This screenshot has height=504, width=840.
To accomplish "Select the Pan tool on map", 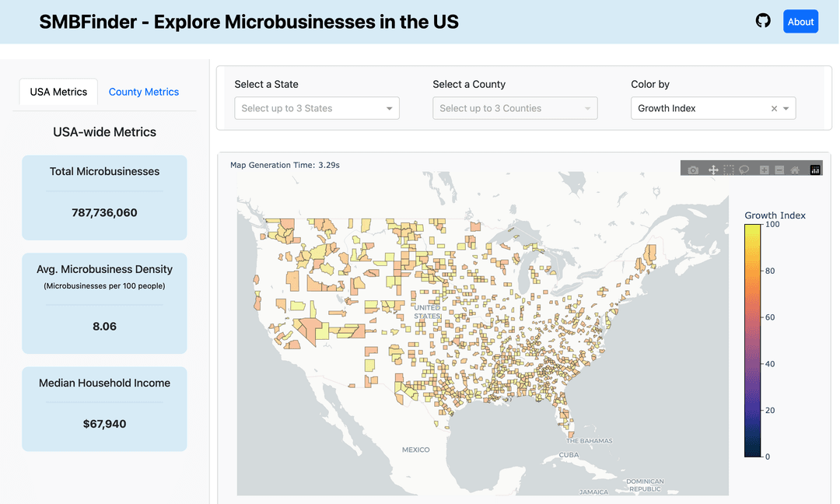I will coord(713,170).
